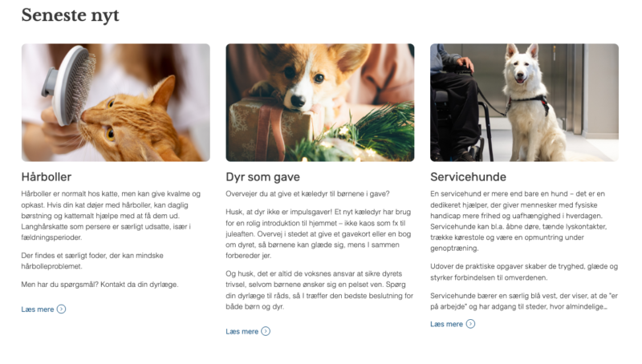Click the arrow circle icon under Servicehunde
This screenshot has width=642, height=364.
click(x=470, y=324)
